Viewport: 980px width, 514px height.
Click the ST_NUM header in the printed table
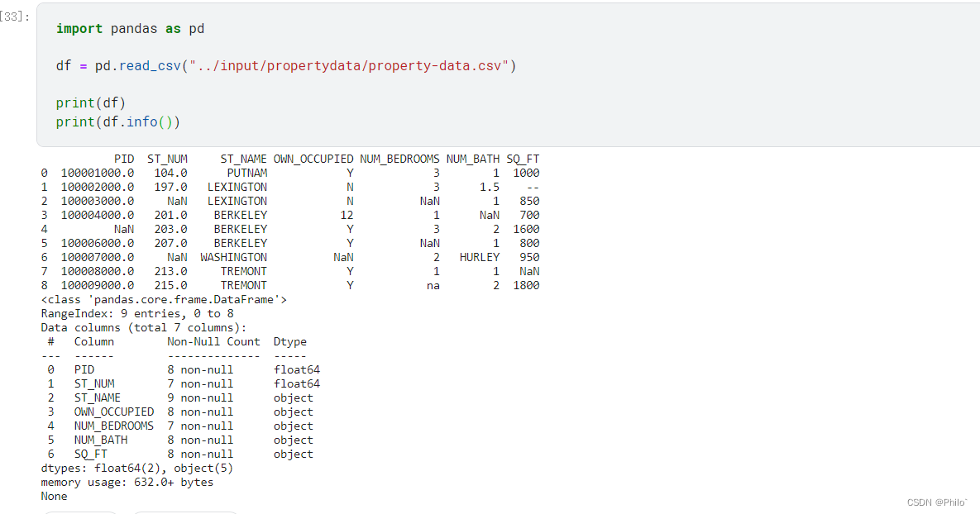(167, 159)
